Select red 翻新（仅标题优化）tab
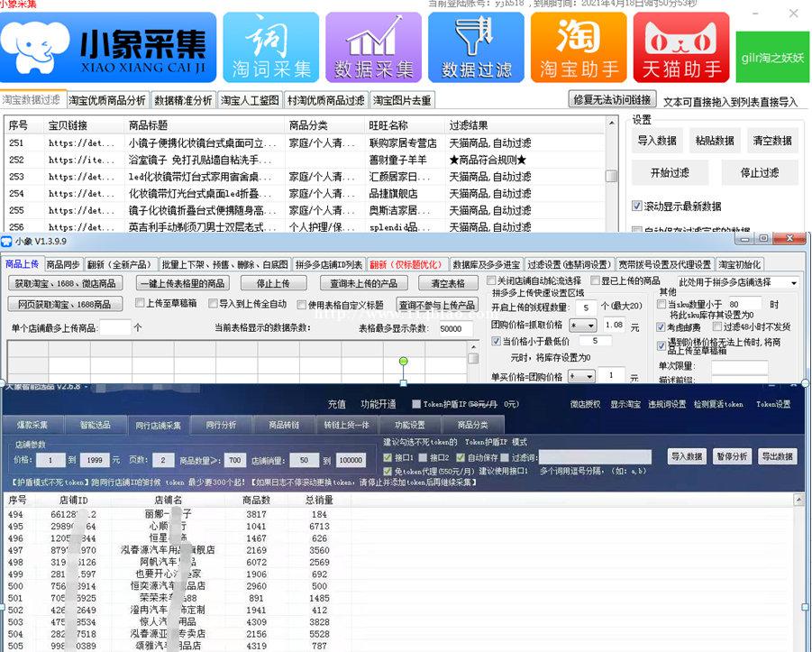 click(x=407, y=264)
